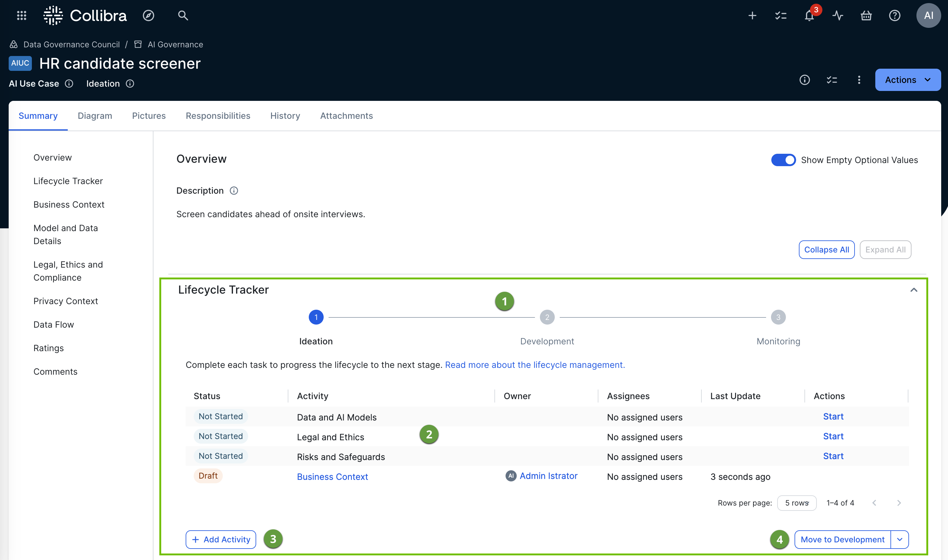The image size is (948, 560).
Task: Click the compass browse icon
Action: [148, 15]
